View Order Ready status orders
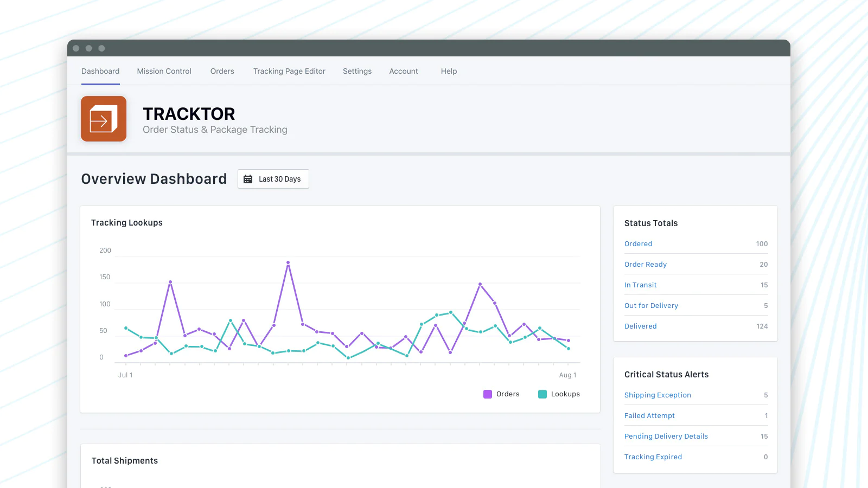The width and height of the screenshot is (868, 488). pos(645,265)
